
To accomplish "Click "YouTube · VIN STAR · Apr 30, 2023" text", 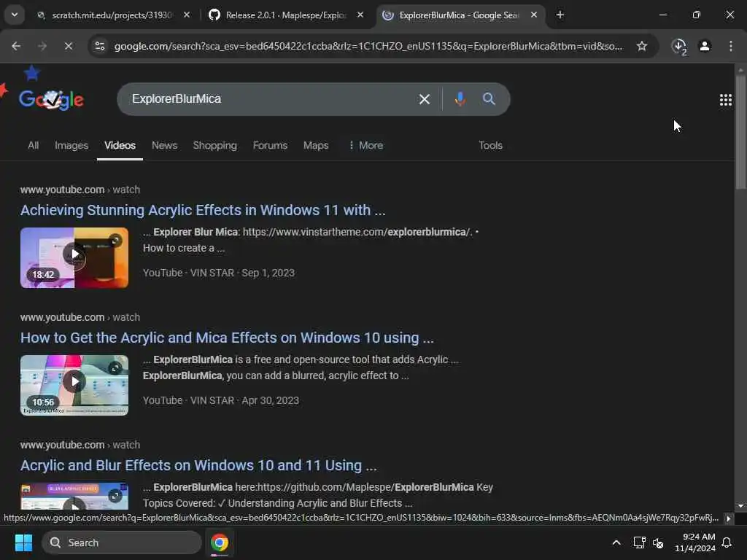I will tap(221, 400).
